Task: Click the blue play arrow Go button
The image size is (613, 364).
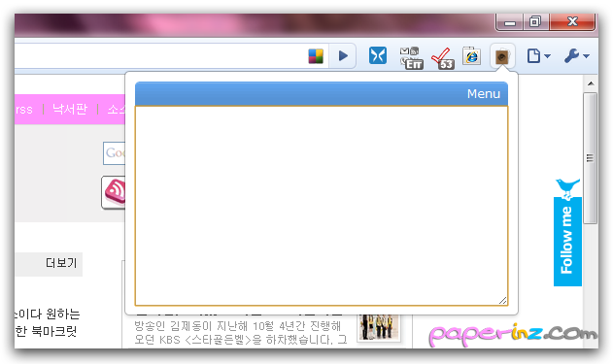Action: tap(343, 56)
